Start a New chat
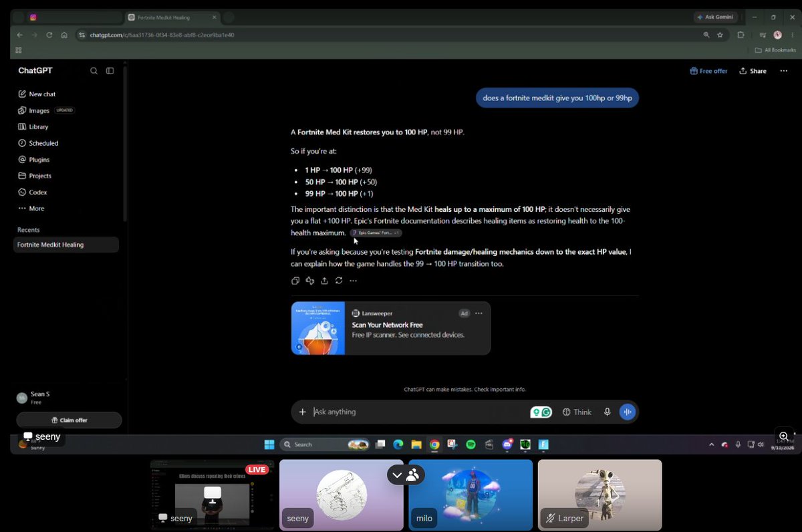This screenshot has height=532, width=802. click(x=37, y=94)
